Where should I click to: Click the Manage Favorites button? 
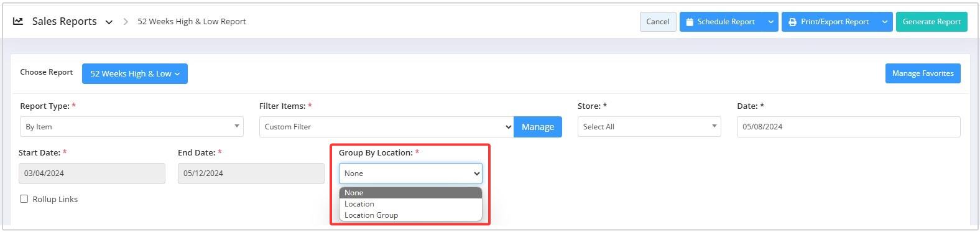coord(923,73)
